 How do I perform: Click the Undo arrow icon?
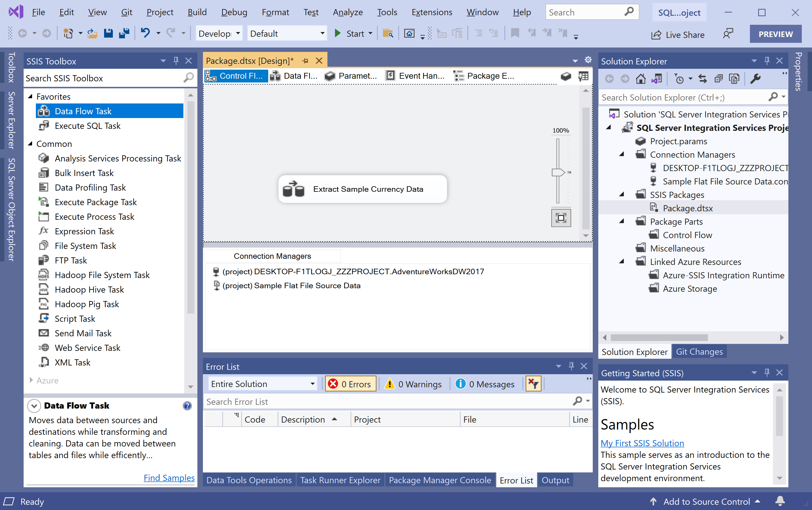pyautogui.click(x=145, y=34)
